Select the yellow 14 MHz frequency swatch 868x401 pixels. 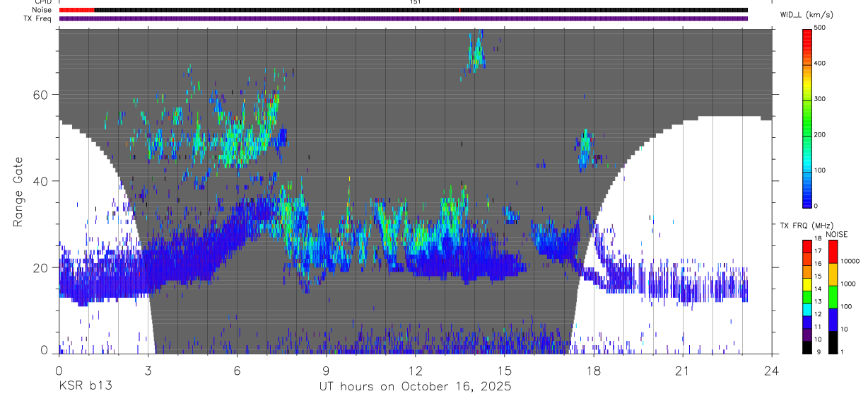pos(807,284)
